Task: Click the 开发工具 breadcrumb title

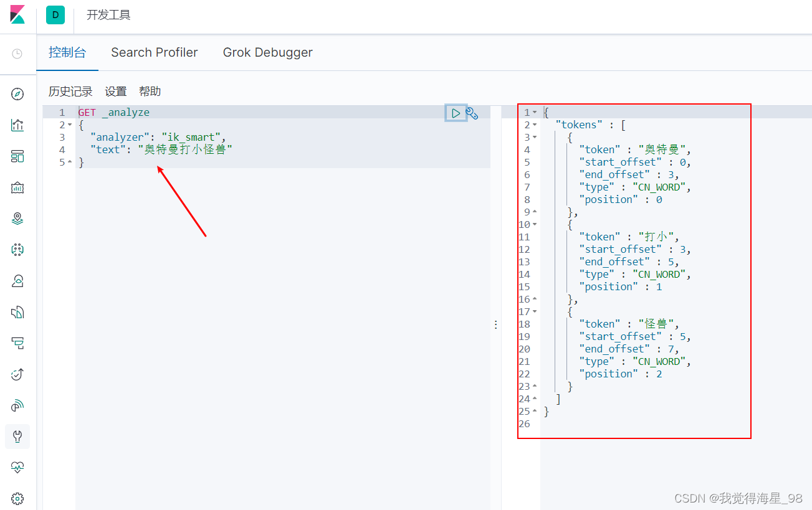Action: pyautogui.click(x=108, y=15)
